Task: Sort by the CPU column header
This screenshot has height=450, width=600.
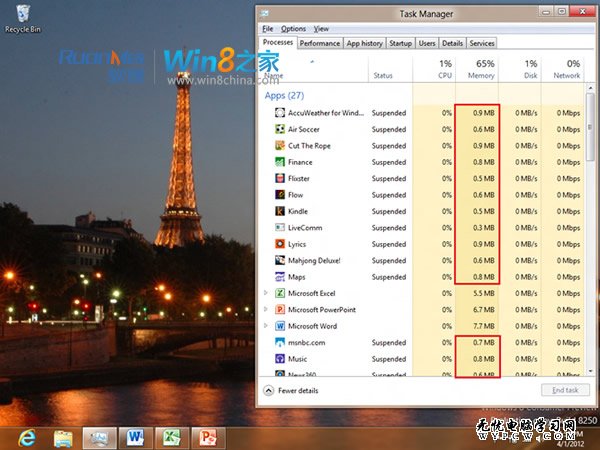Action: [x=435, y=69]
